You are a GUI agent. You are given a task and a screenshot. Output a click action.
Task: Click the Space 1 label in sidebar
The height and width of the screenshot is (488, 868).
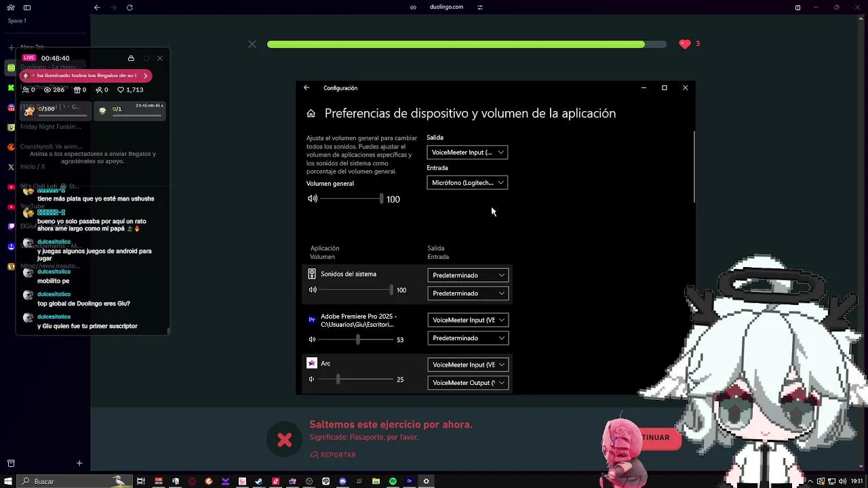coord(17,21)
